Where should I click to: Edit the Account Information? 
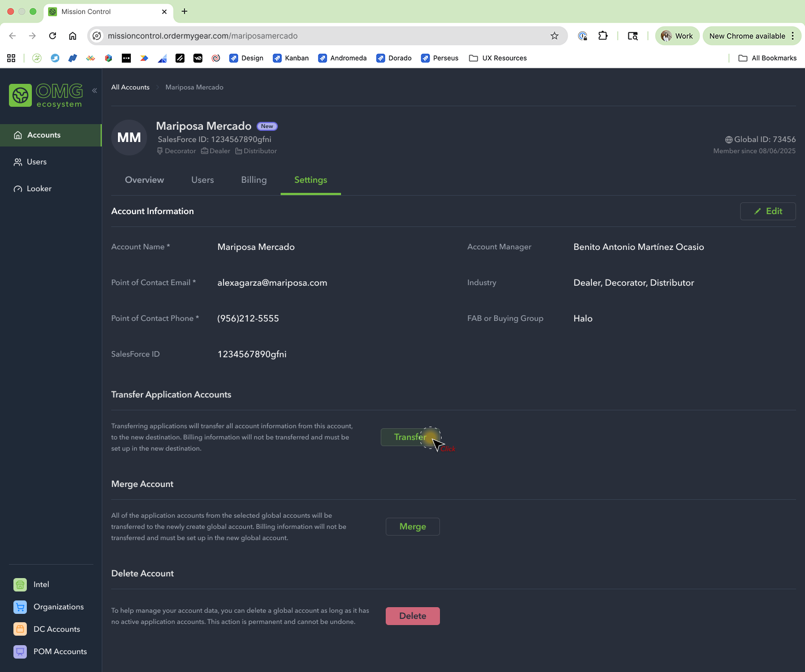[768, 211]
